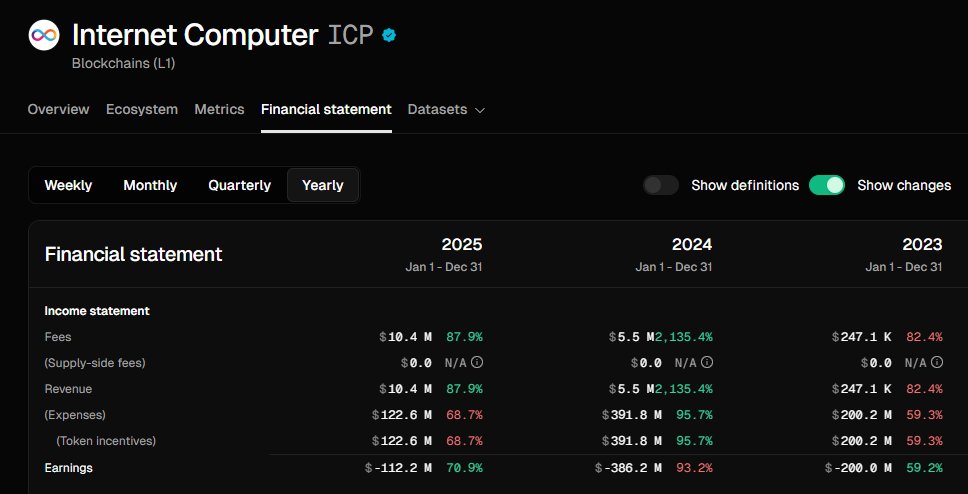The image size is (968, 494).
Task: Enable the Show definitions toggle
Action: (x=660, y=185)
